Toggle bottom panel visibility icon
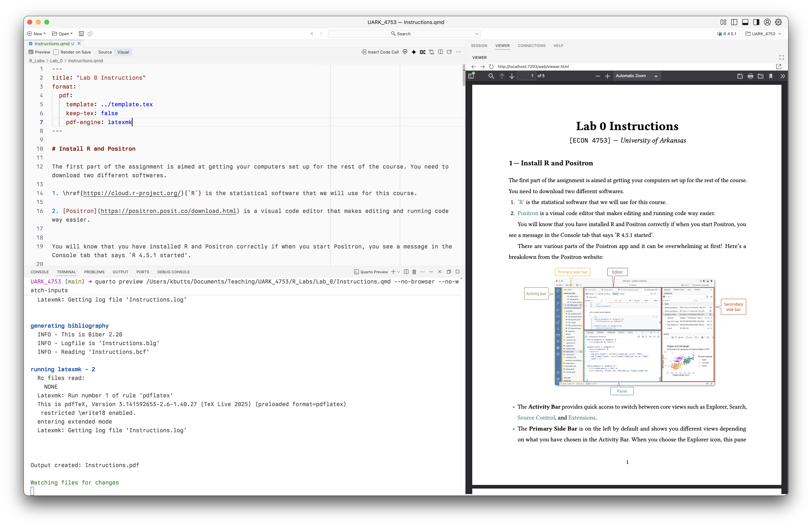The image size is (812, 527). point(745,22)
